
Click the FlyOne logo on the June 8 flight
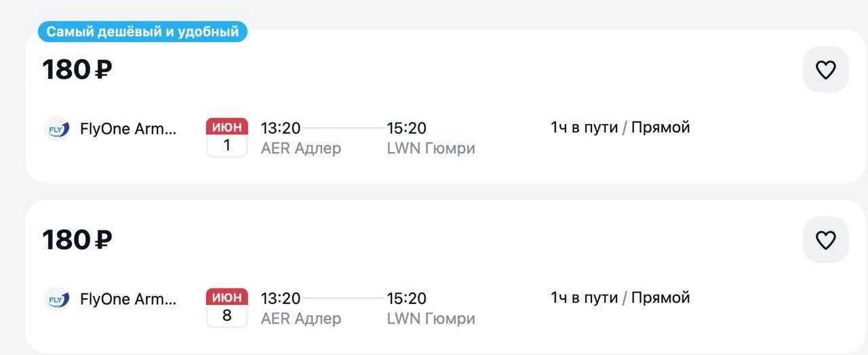click(x=57, y=299)
